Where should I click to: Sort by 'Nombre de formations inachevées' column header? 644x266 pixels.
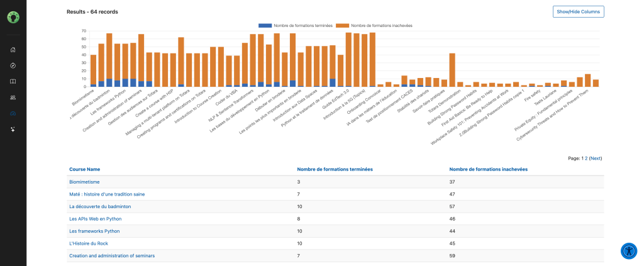[x=488, y=169]
